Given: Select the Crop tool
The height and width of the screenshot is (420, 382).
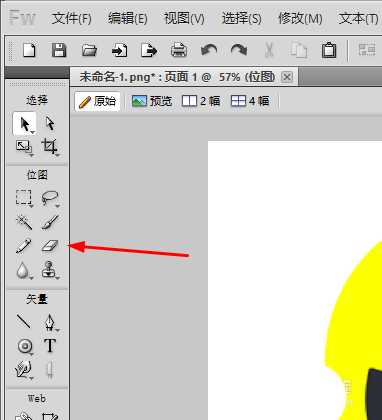Looking at the screenshot, I should pyautogui.click(x=50, y=147).
